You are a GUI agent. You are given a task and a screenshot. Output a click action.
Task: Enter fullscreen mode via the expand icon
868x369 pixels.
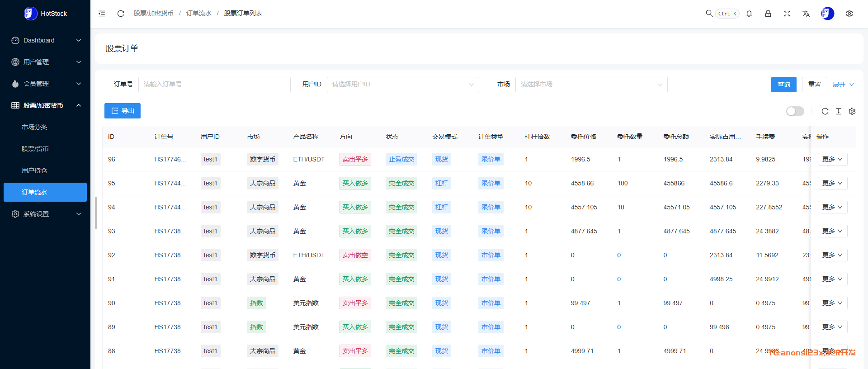(787, 14)
